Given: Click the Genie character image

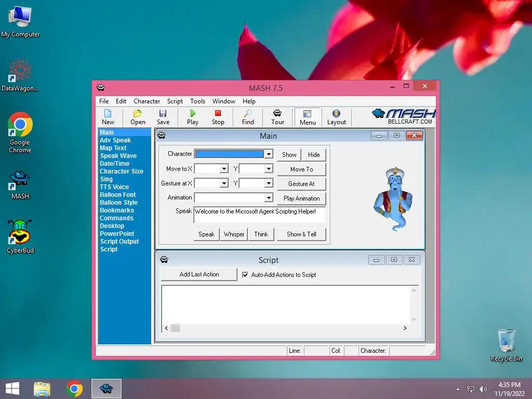Looking at the screenshot, I should coord(393,199).
